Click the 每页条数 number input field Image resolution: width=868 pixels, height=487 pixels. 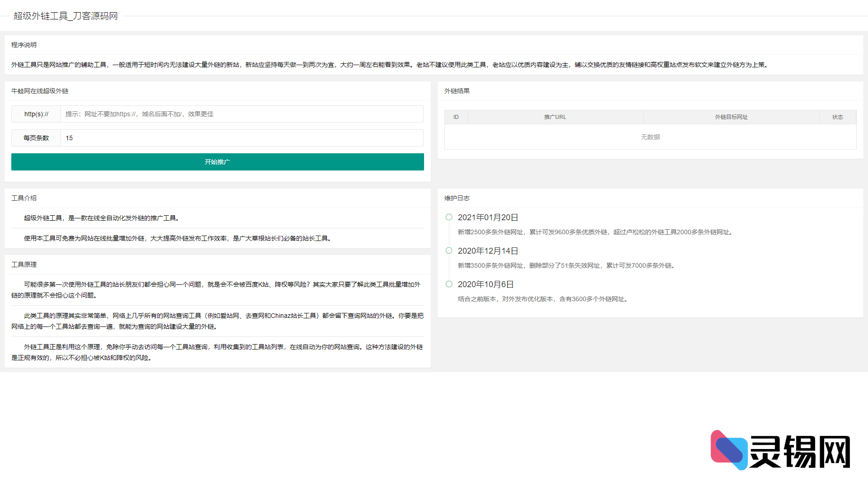click(x=242, y=138)
